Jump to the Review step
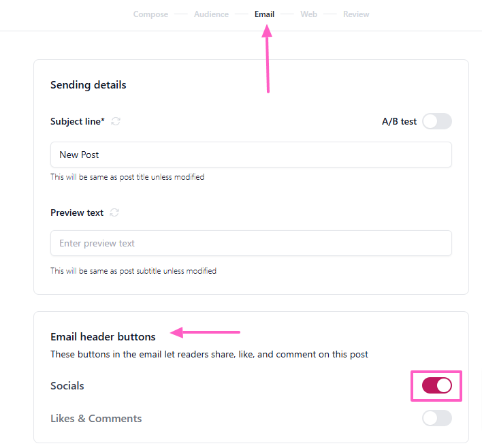Screen dimensions: 482x448 [x=356, y=14]
